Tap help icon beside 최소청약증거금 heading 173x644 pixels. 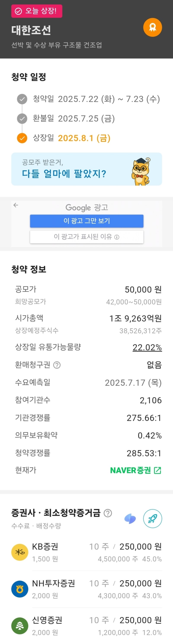(108, 513)
